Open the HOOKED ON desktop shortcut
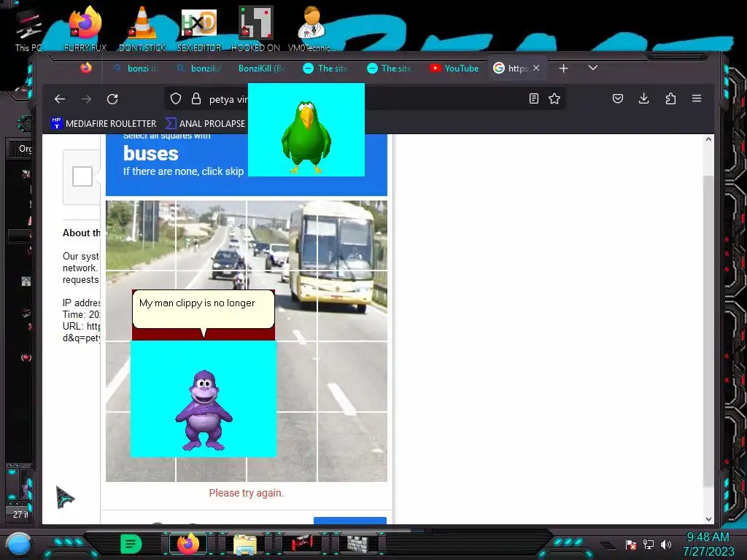Viewport: 747px width, 560px height. tap(255, 28)
